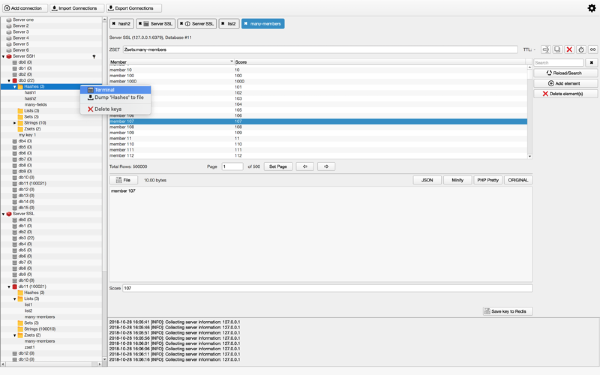The width and height of the screenshot is (600, 375).
Task: Click the Save key to Redis button
Action: [x=508, y=311]
